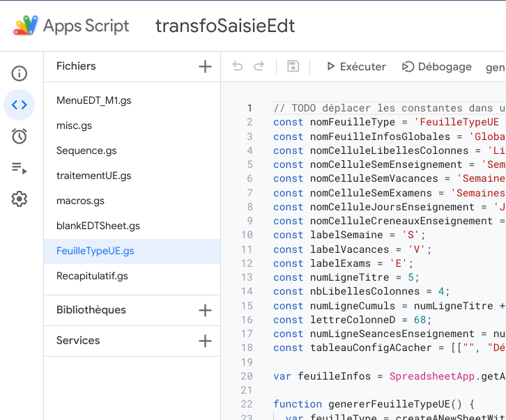
Task: Click line number 22 in gutter
Action: [247, 404]
